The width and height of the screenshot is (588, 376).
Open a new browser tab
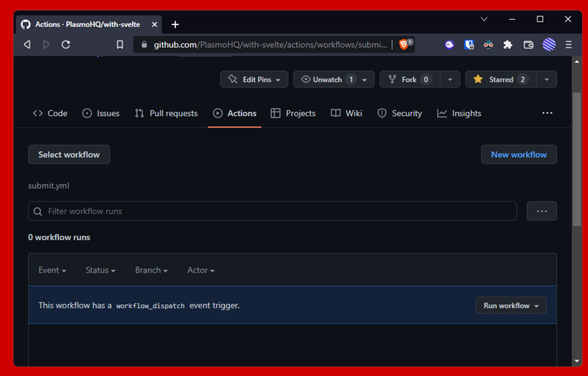pos(175,24)
